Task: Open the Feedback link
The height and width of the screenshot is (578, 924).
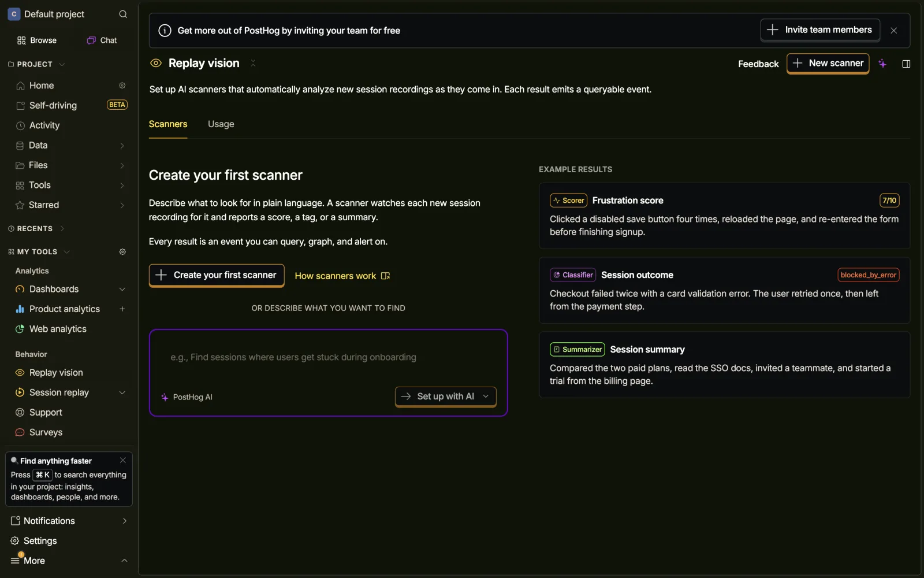Action: [758, 64]
